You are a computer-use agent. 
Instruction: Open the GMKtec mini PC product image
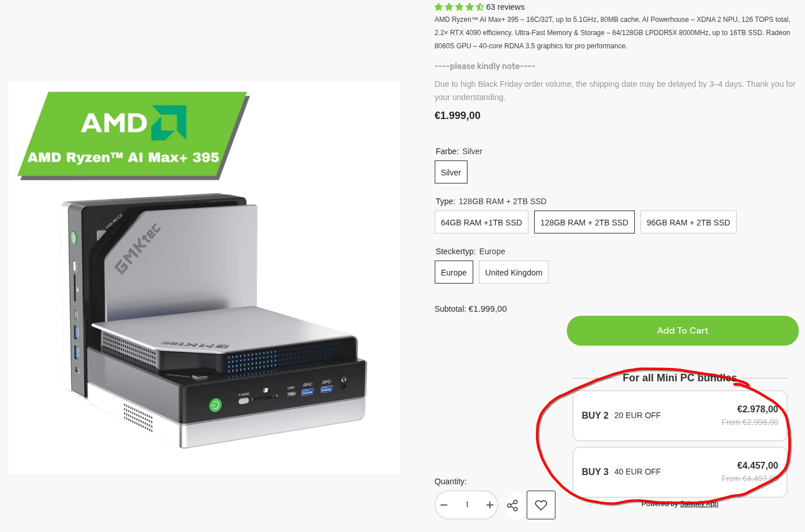pos(204,278)
